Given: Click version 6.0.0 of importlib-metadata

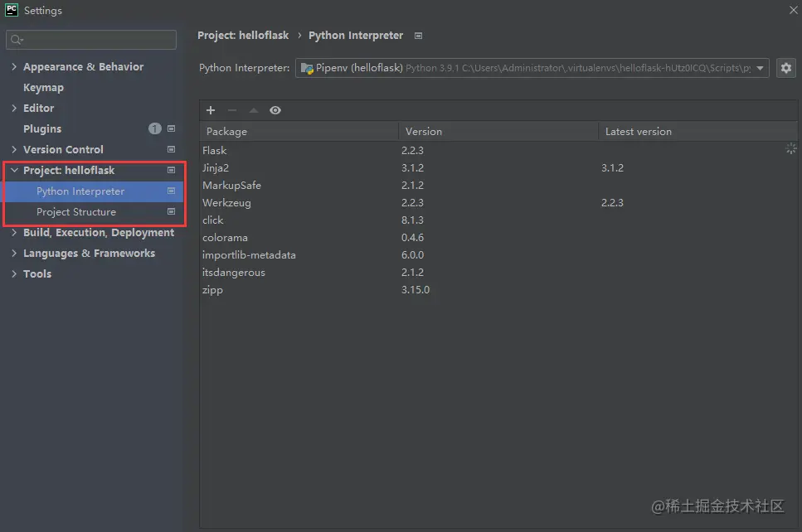Looking at the screenshot, I should tap(412, 254).
